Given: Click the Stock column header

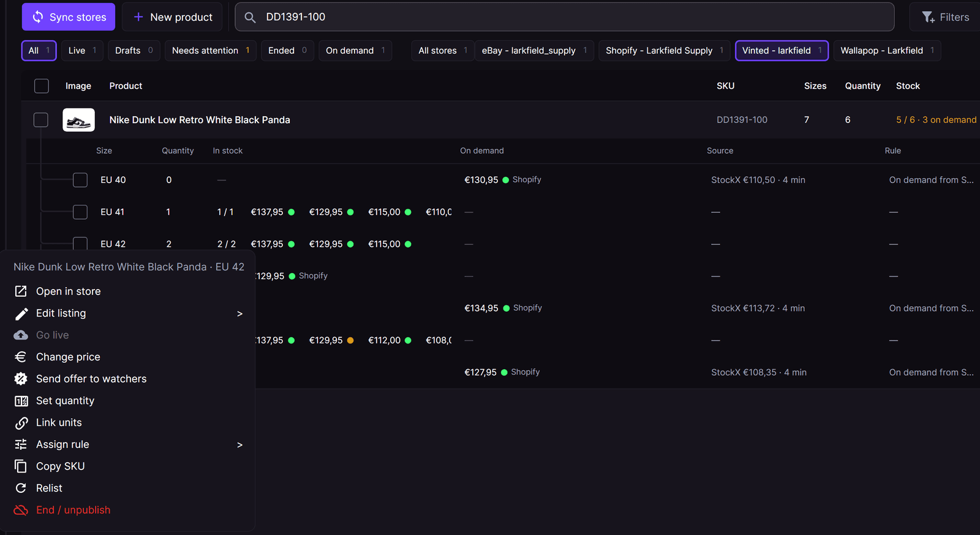Looking at the screenshot, I should [908, 86].
